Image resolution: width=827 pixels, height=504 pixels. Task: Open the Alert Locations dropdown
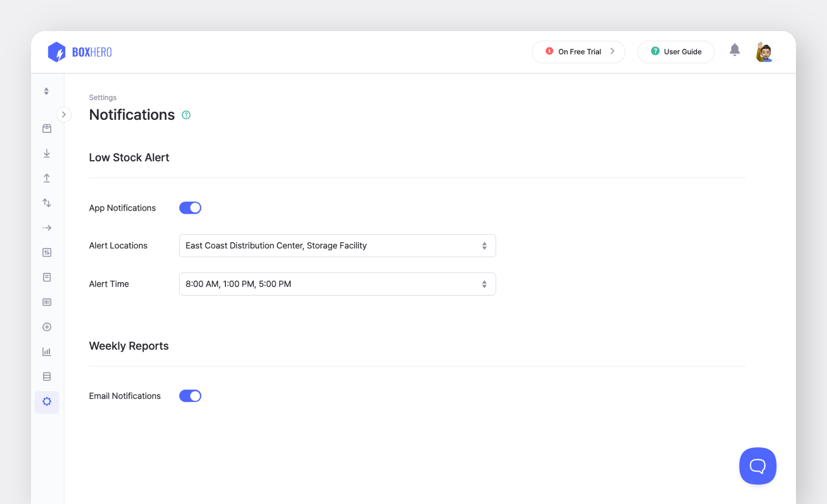pyautogui.click(x=337, y=245)
